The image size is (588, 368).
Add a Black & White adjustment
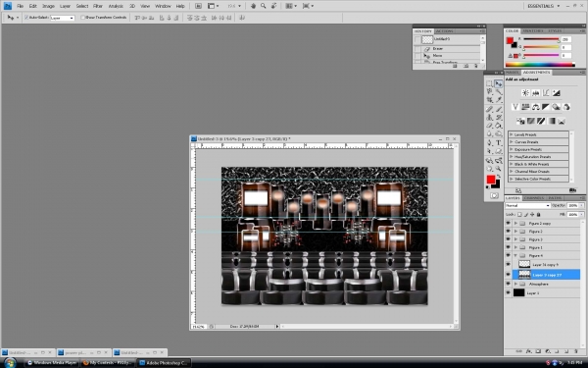coord(546,107)
